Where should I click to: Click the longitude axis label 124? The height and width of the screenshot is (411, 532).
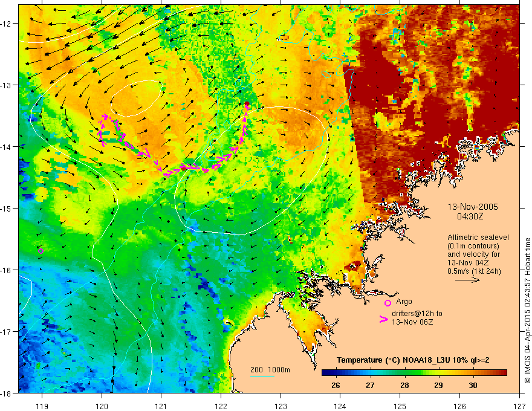(x=340, y=406)
